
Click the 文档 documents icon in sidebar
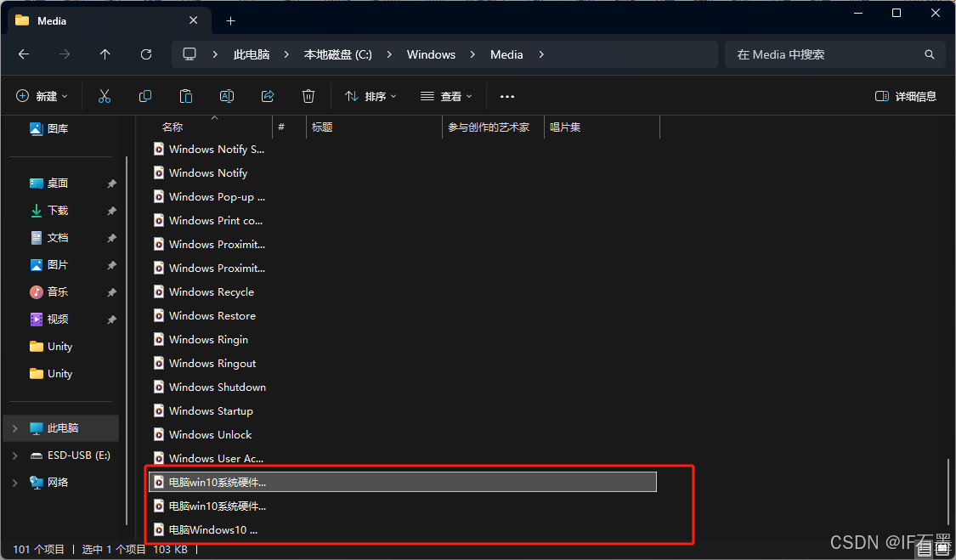click(36, 237)
